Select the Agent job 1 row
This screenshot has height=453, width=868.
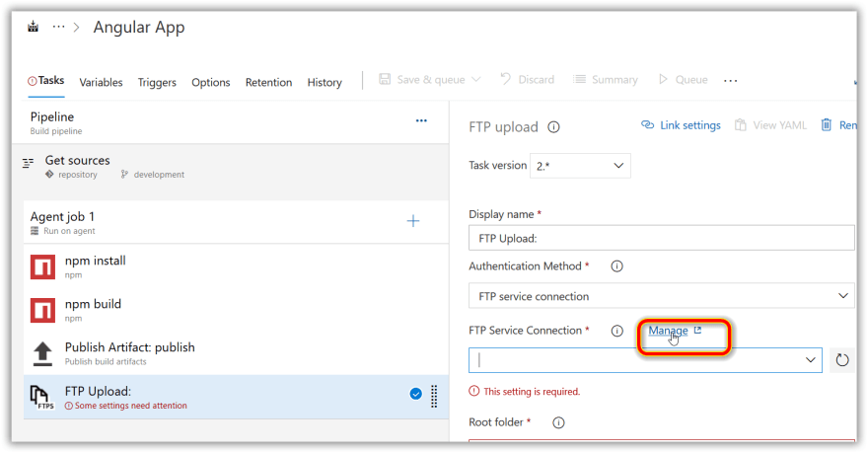tap(236, 222)
